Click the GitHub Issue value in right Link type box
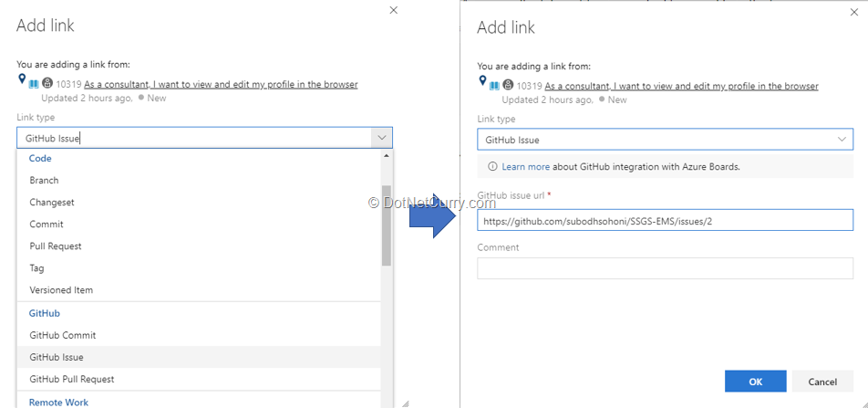 [512, 140]
